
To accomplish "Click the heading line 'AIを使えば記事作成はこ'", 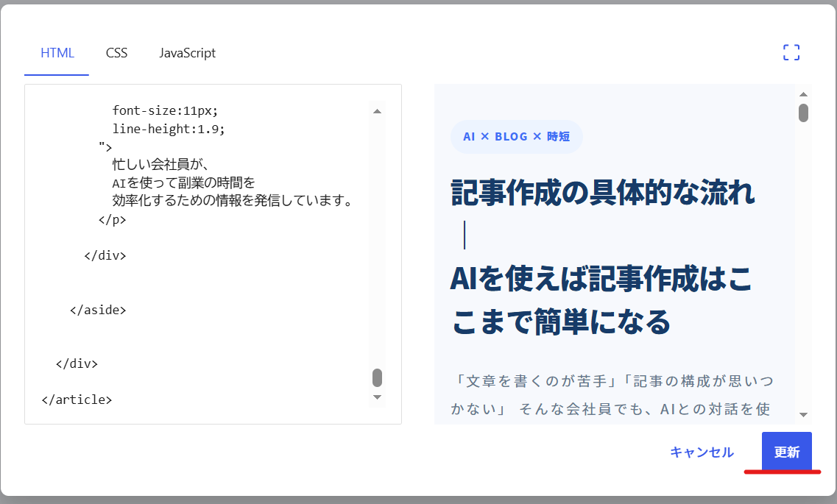I will pos(601,278).
